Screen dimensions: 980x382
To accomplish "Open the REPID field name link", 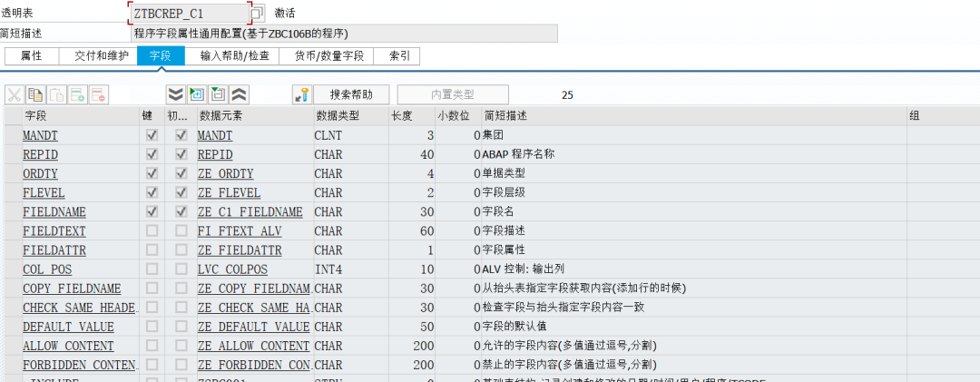I will tap(40, 154).
